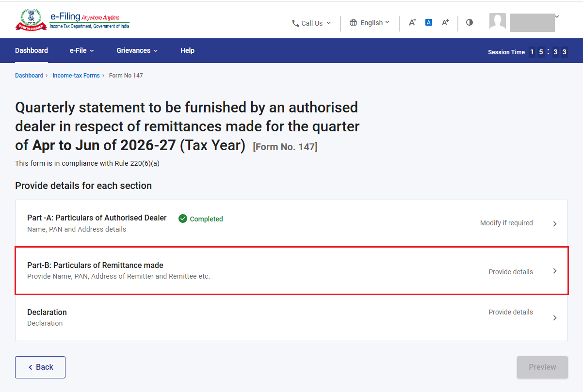Open the Part-A chevron to modify details
This screenshot has width=583, height=392.
point(555,224)
